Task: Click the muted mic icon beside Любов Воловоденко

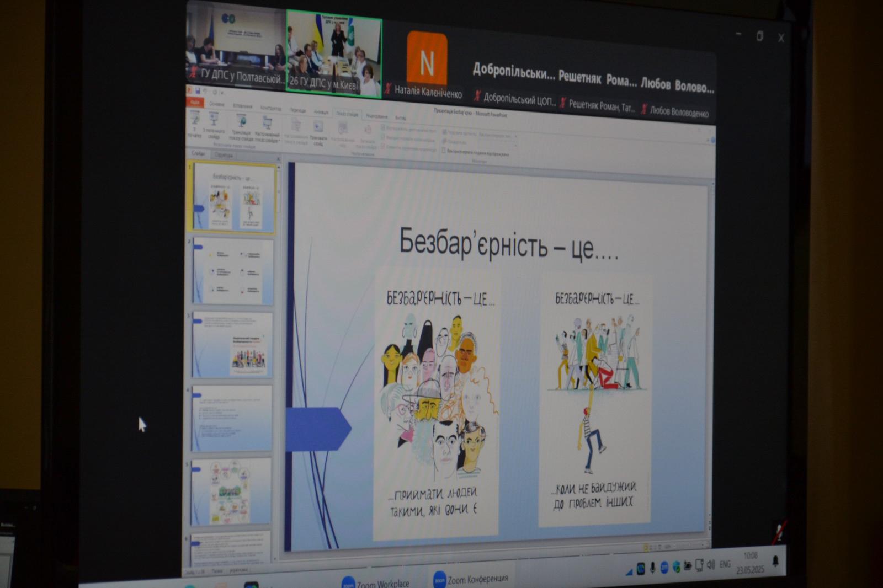Action: (x=644, y=109)
